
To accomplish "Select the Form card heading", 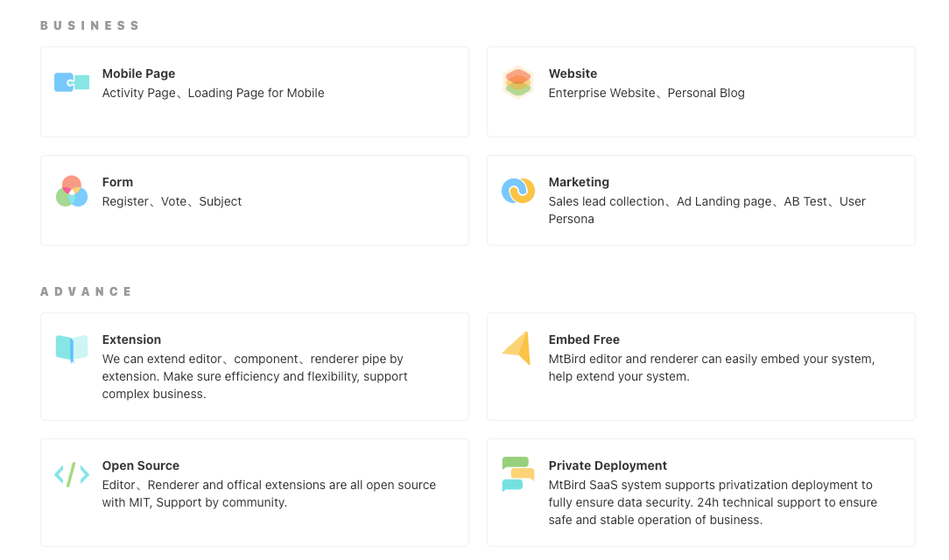I will pyautogui.click(x=117, y=182).
